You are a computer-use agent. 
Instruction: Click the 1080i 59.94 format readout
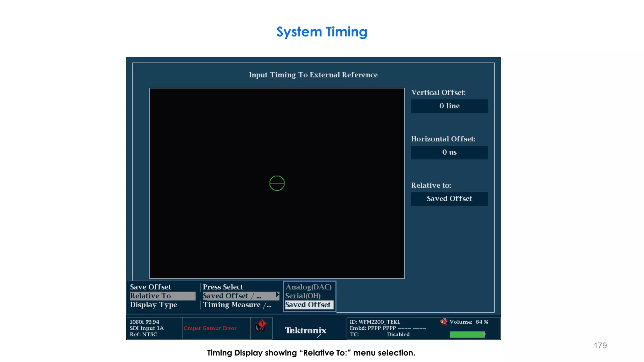(x=144, y=322)
